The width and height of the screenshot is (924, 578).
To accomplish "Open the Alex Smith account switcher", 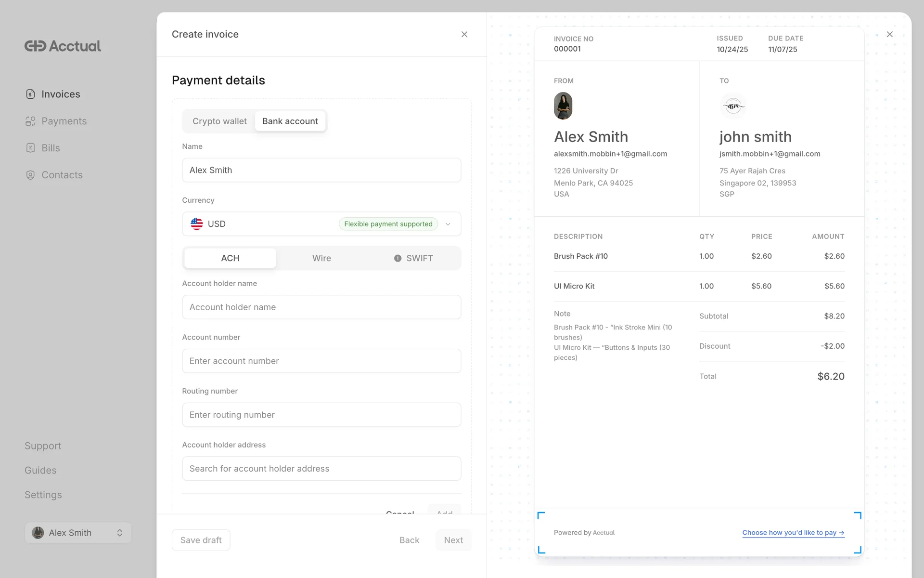I will coord(78,533).
